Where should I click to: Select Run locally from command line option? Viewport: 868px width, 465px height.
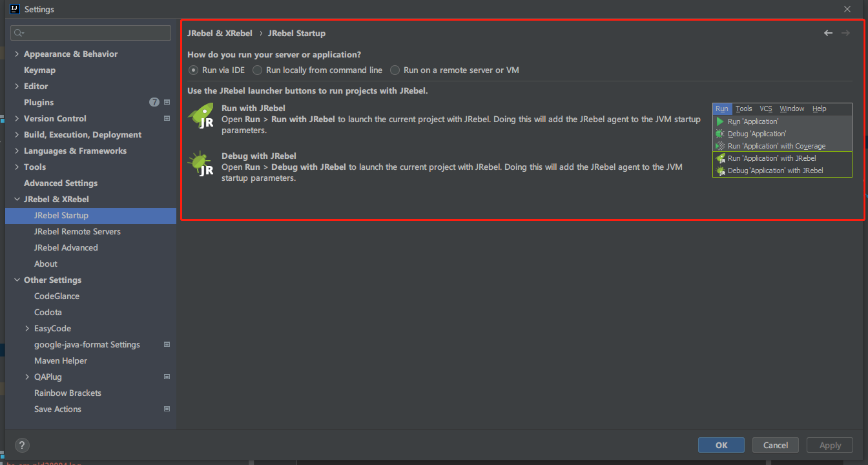pyautogui.click(x=318, y=70)
